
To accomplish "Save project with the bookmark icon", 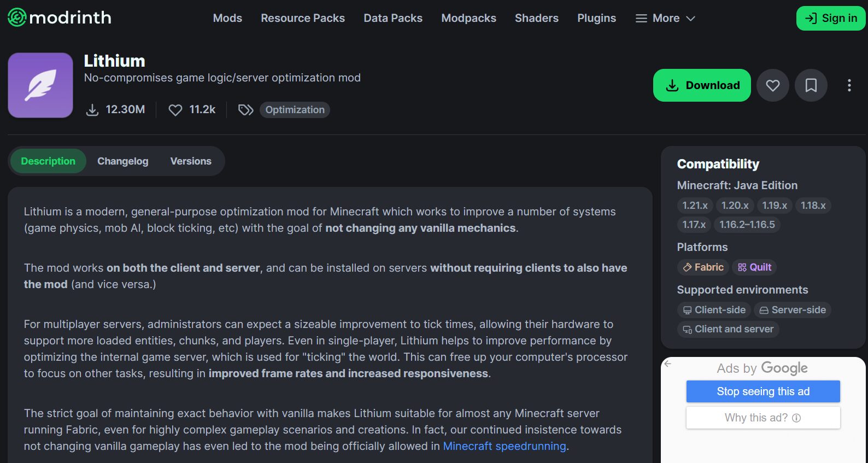I will (811, 85).
